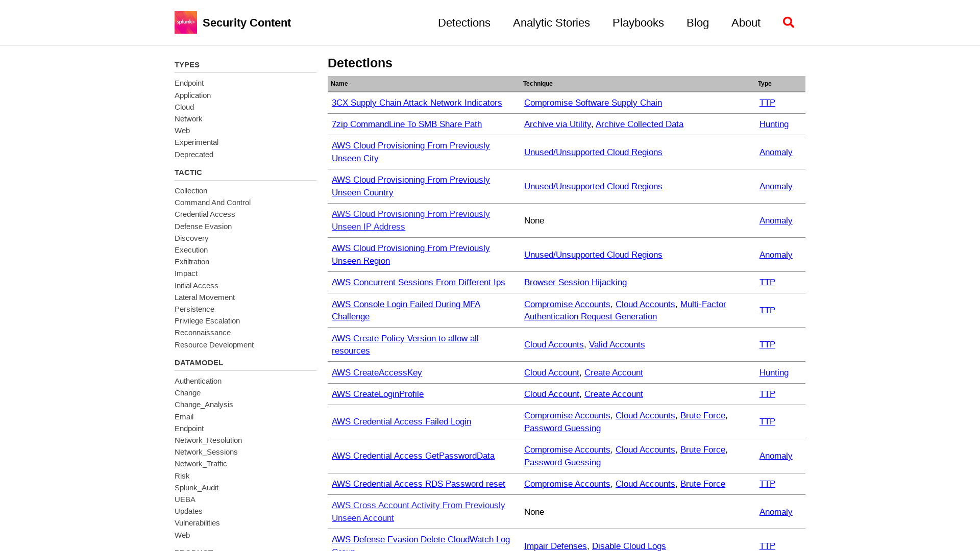The width and height of the screenshot is (980, 551).
Task: Choose the Splunk_Audit datamodel
Action: (x=197, y=488)
